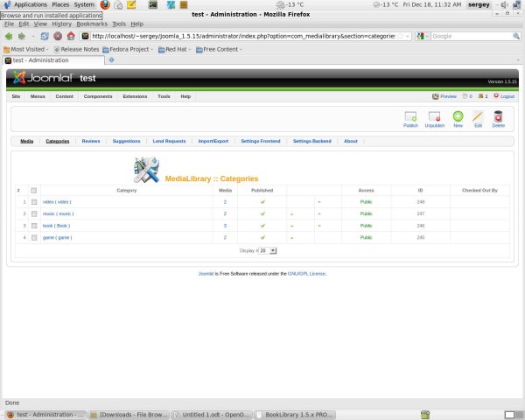The image size is (525, 420).
Task: Go back with Firefox back arrow
Action: tap(9, 36)
